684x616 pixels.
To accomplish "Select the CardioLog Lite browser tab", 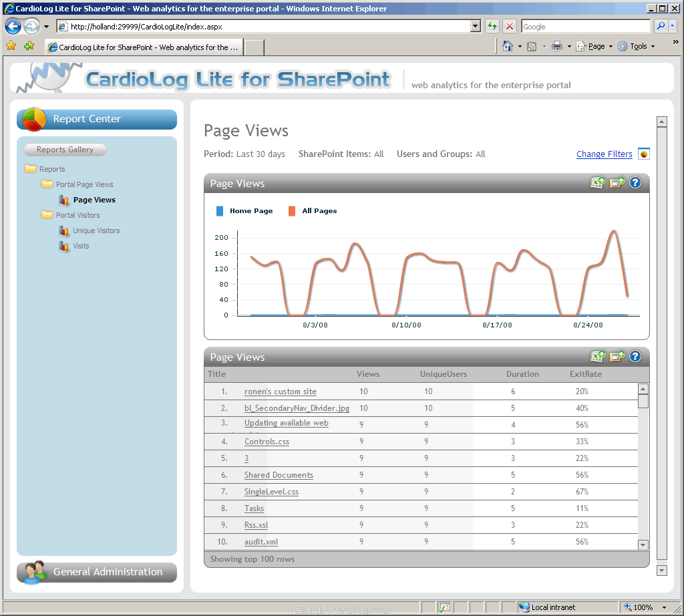I will [144, 47].
